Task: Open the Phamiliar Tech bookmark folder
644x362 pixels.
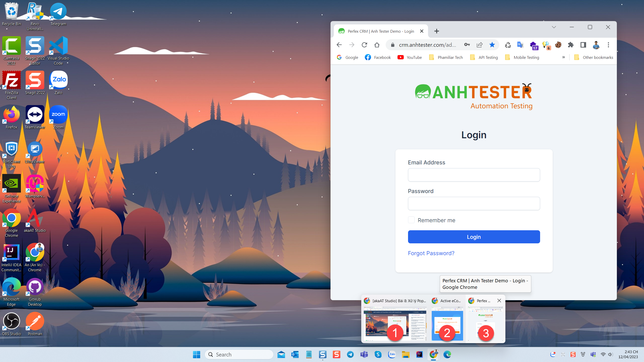Action: tap(446, 57)
